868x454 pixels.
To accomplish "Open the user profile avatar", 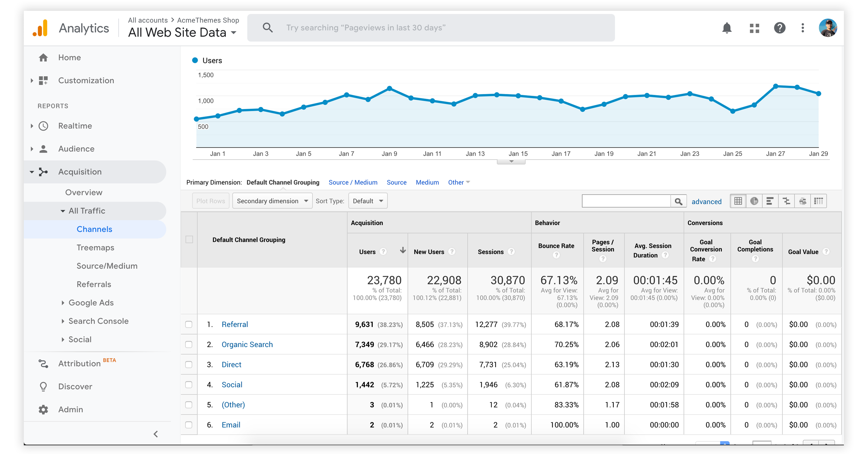I will [828, 28].
